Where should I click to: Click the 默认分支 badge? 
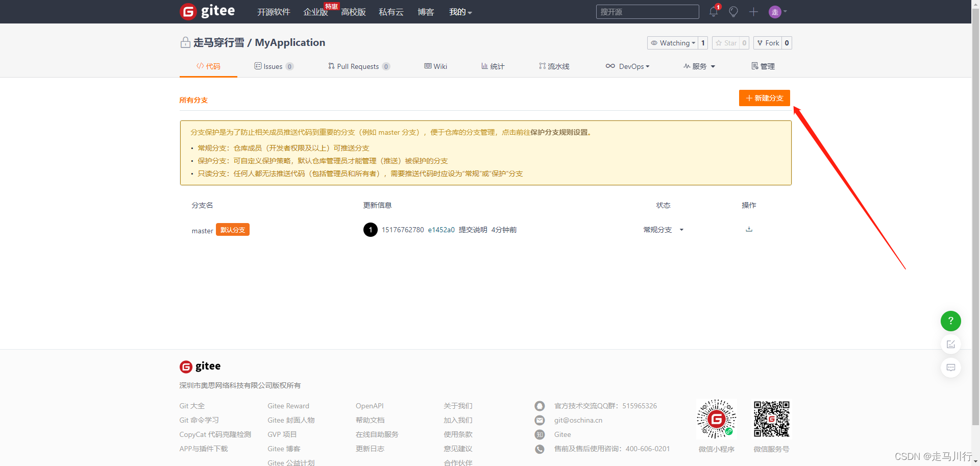[x=233, y=230]
